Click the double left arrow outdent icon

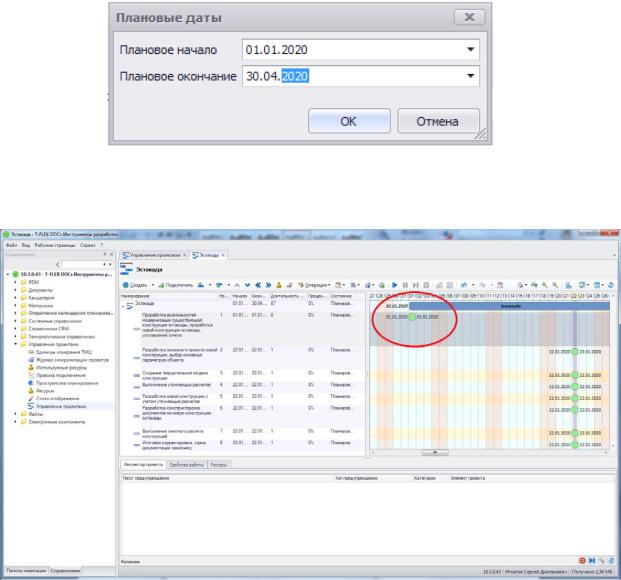[258, 285]
